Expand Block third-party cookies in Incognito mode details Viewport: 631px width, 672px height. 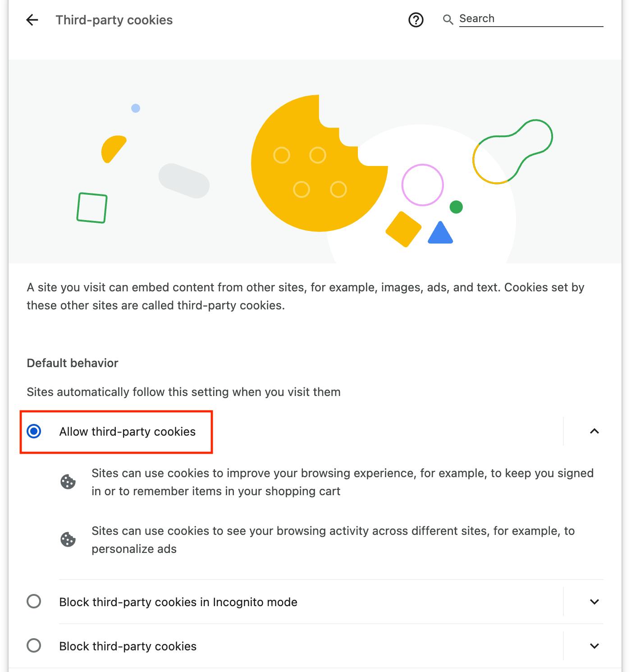[x=594, y=602]
